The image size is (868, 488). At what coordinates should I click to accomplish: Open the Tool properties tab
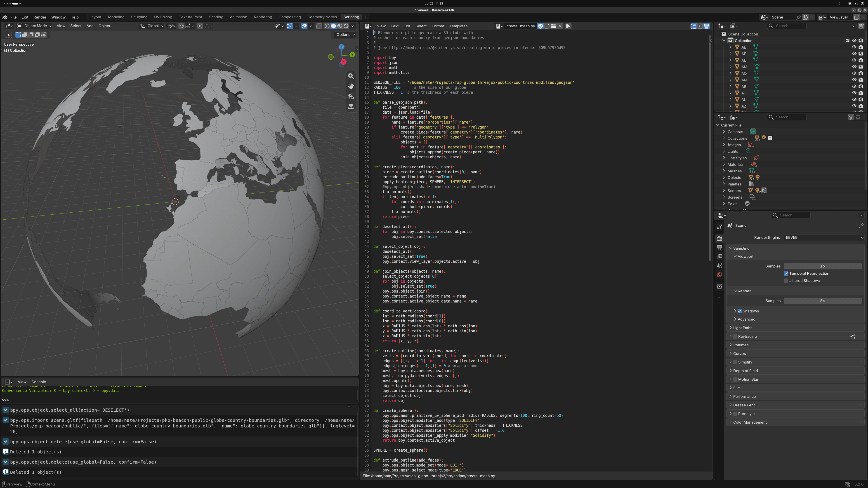(x=719, y=227)
